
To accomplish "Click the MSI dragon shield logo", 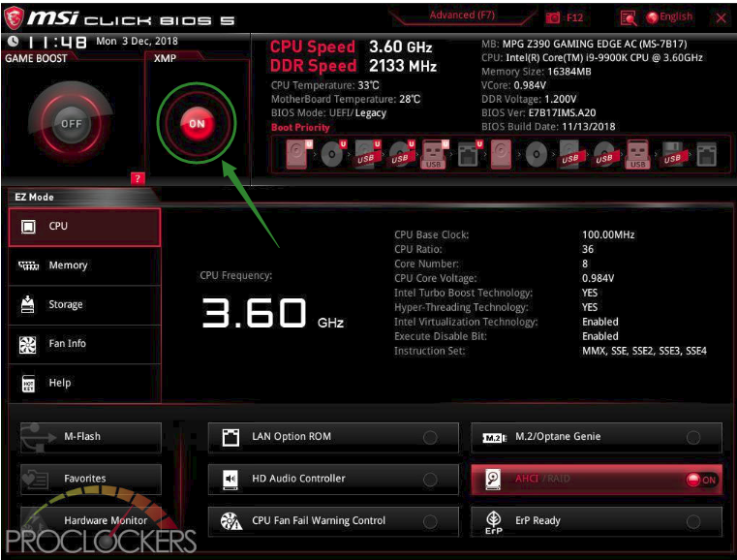I will coord(14,17).
